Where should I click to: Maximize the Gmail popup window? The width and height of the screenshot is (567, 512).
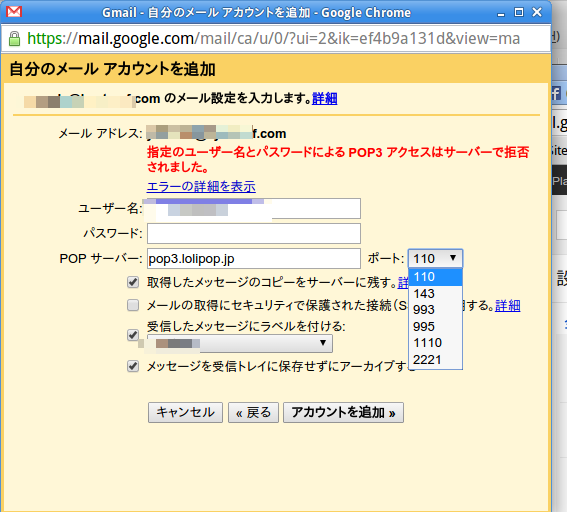pos(519,12)
